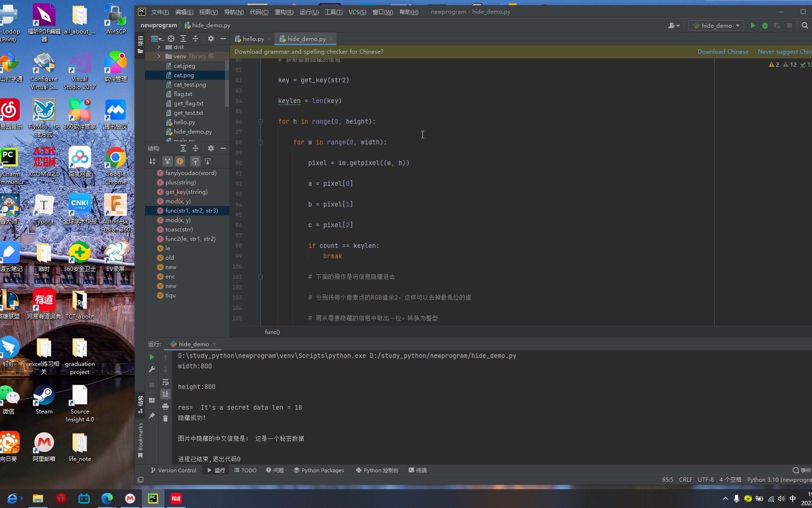Click Never suggest Chinese link
The width and height of the screenshot is (812, 508).
pyautogui.click(x=784, y=52)
